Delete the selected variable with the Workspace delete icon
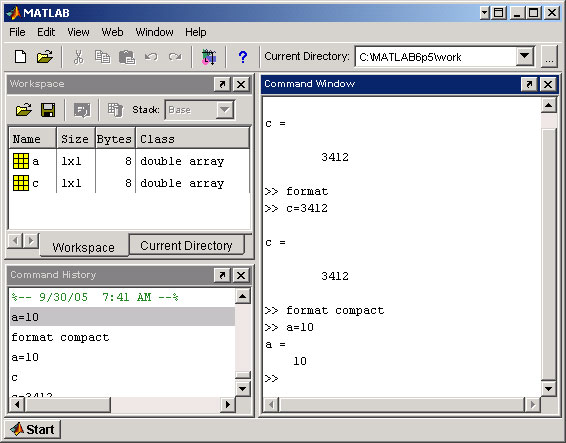This screenshot has height=443, width=566. point(115,110)
